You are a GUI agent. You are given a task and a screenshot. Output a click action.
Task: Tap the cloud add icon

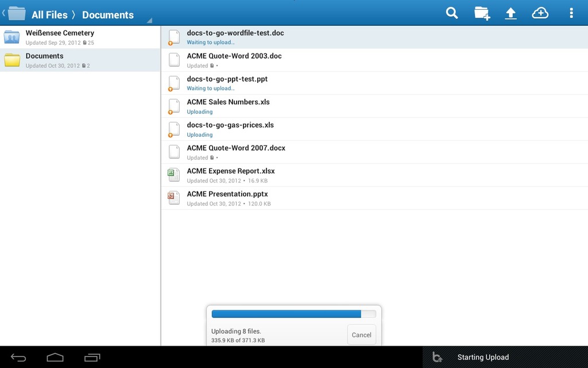[540, 13]
